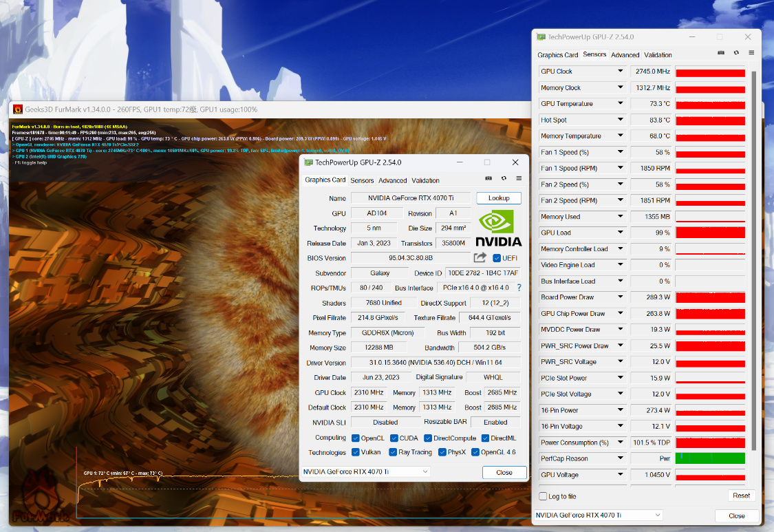Click the Bus Interface question mark icon
Screen dimensions: 774x532
point(519,288)
